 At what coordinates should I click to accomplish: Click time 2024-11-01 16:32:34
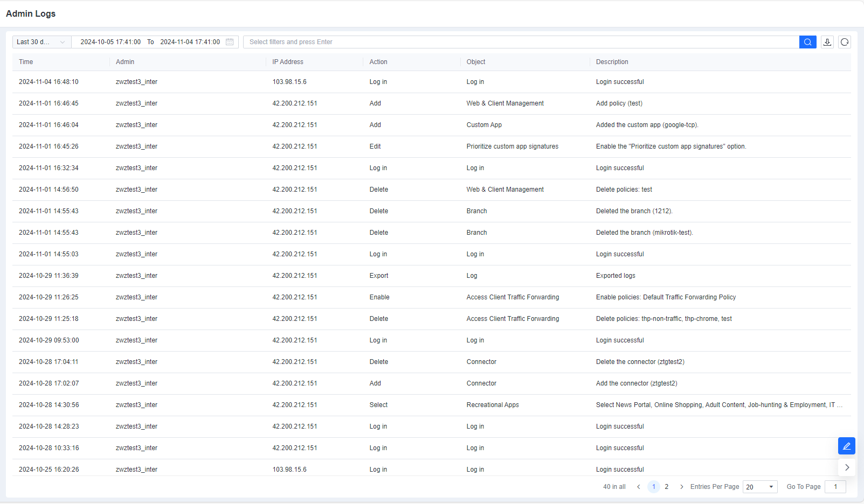[x=49, y=168]
